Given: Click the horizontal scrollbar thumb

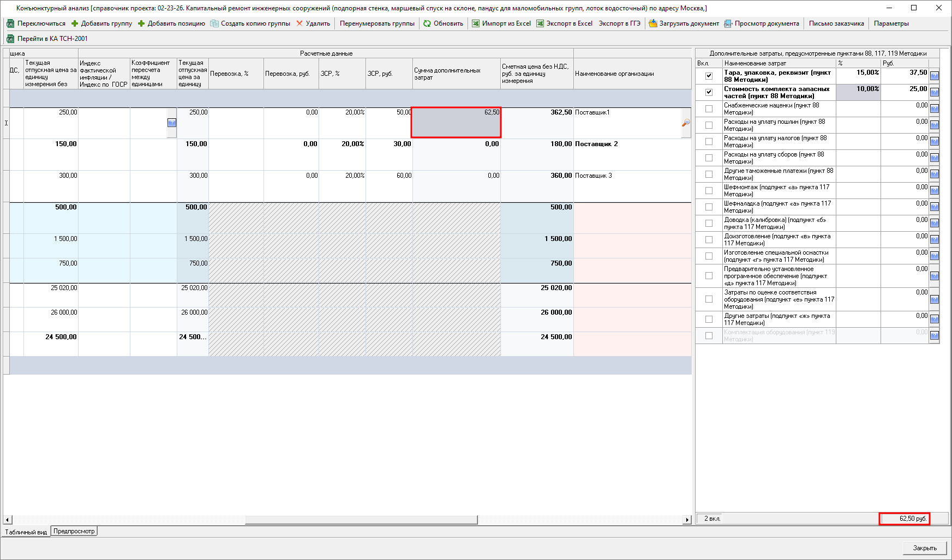Looking at the screenshot, I should pos(361,520).
